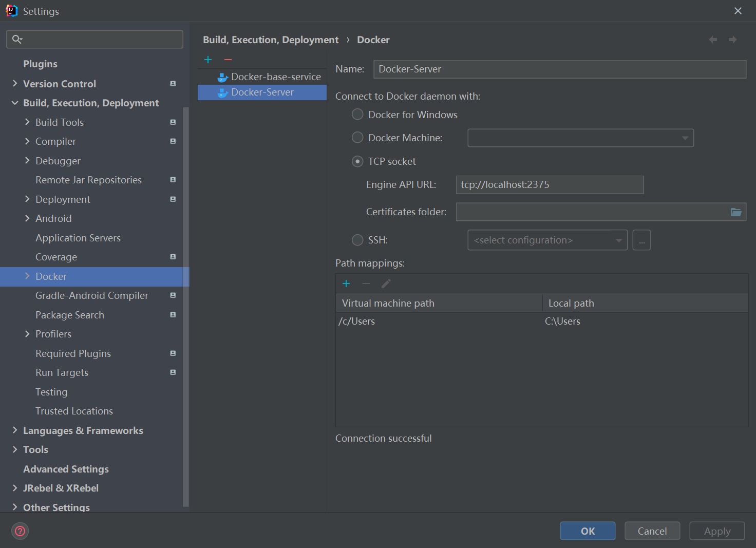Click project-level icon next to Build Tools
This screenshot has height=548, width=756.
[x=173, y=122]
